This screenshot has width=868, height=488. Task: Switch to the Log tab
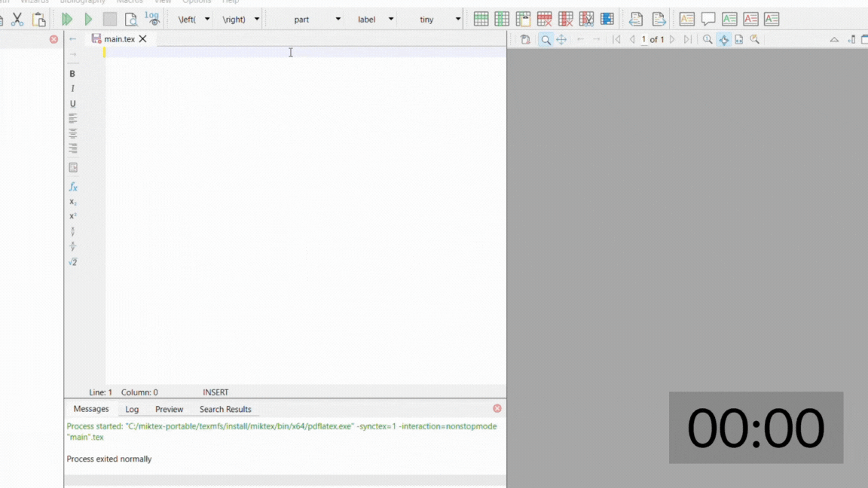click(x=132, y=409)
